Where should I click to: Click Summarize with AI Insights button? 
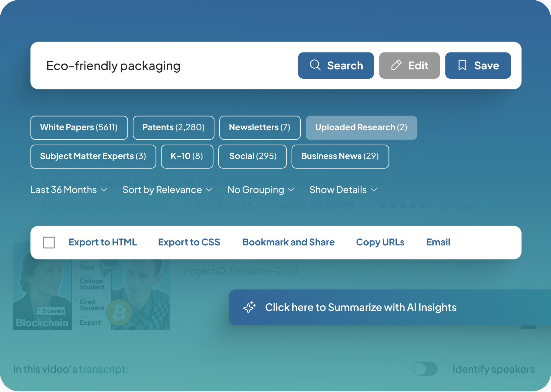pos(390,307)
